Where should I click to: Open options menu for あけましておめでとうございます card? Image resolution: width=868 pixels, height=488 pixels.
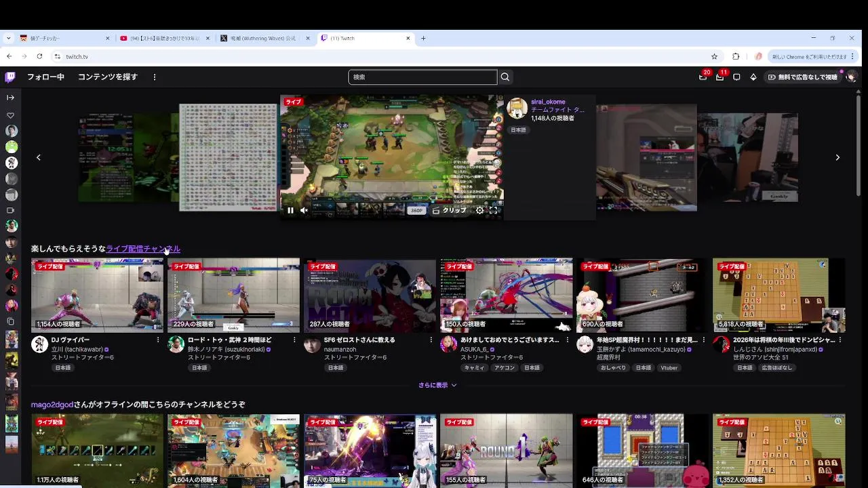(x=567, y=340)
